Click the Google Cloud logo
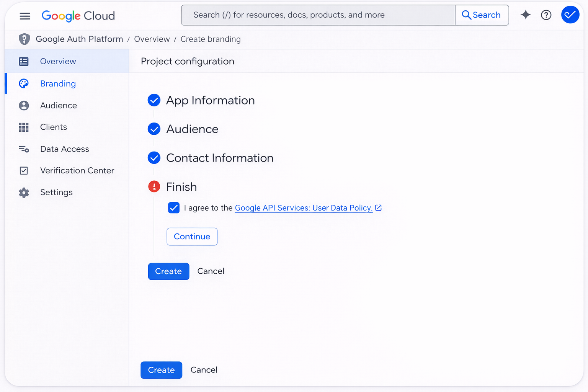588x392 pixels. [x=78, y=16]
